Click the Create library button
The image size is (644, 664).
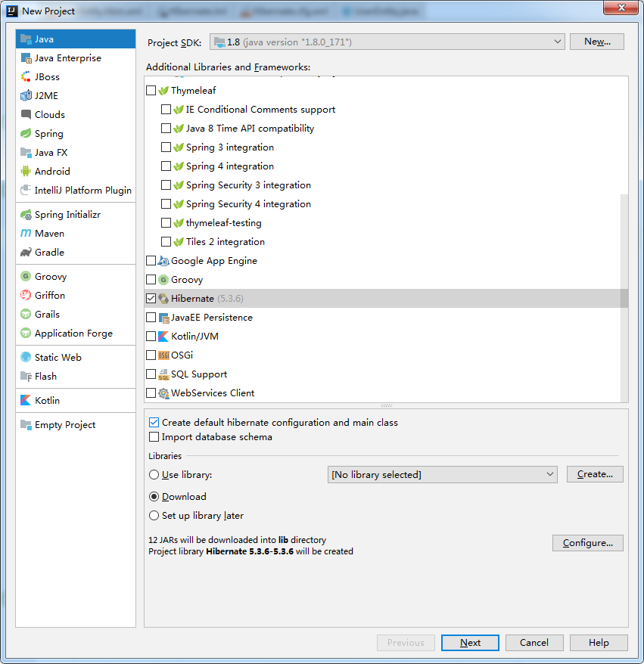click(595, 474)
